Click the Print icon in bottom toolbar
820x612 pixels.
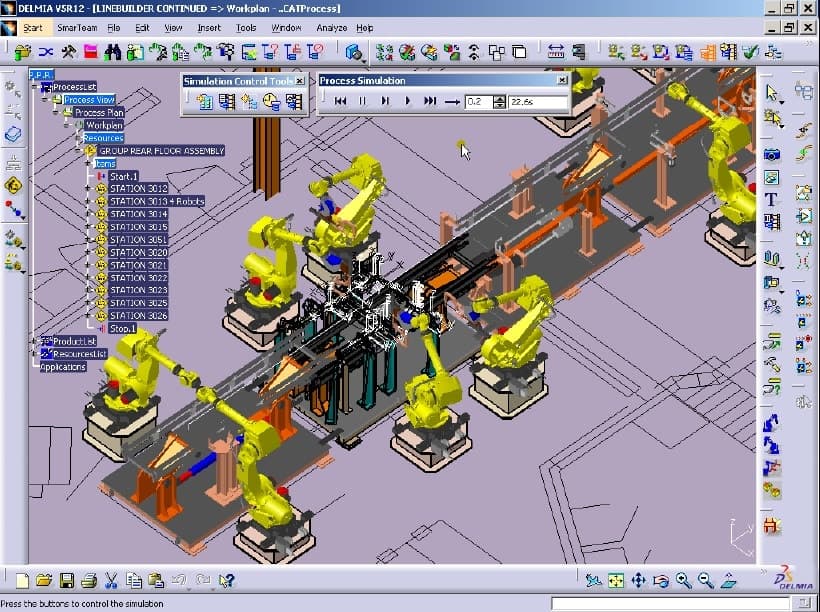click(89, 579)
